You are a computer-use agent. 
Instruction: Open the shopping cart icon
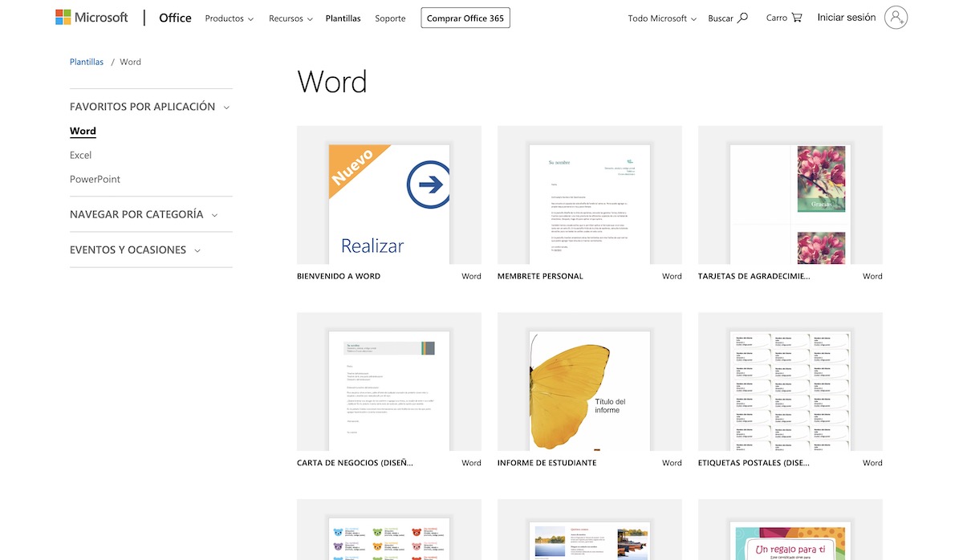click(796, 18)
